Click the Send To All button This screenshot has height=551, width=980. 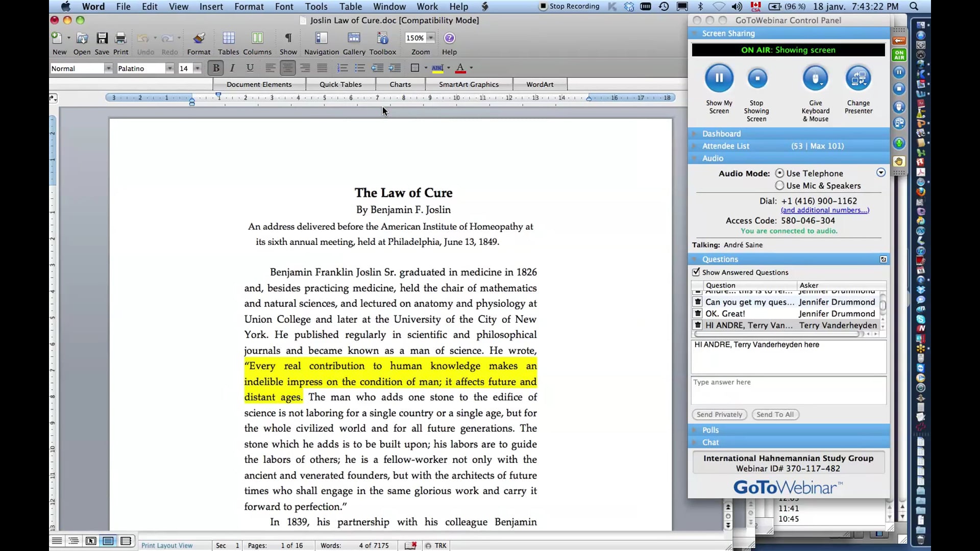[x=775, y=415]
